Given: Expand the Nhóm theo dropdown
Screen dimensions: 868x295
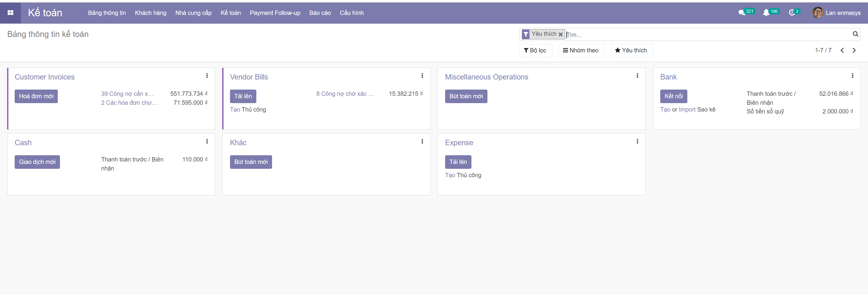Looking at the screenshot, I should [x=580, y=50].
